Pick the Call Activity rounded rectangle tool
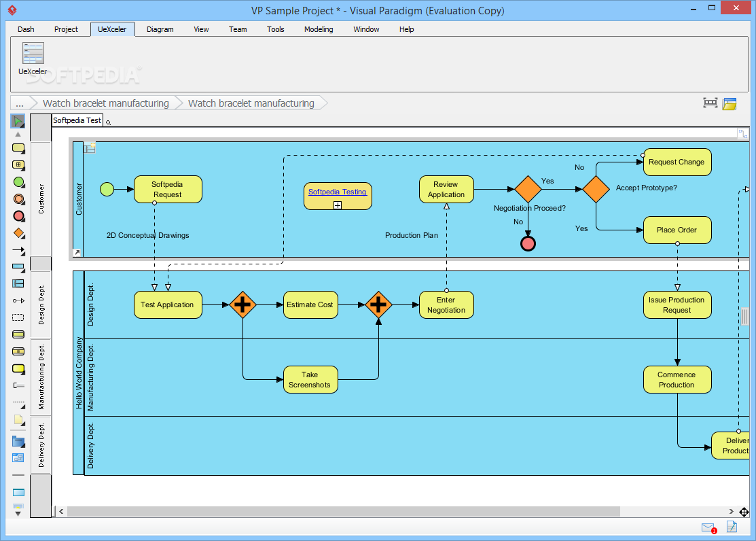This screenshot has width=756, height=541. (x=18, y=369)
